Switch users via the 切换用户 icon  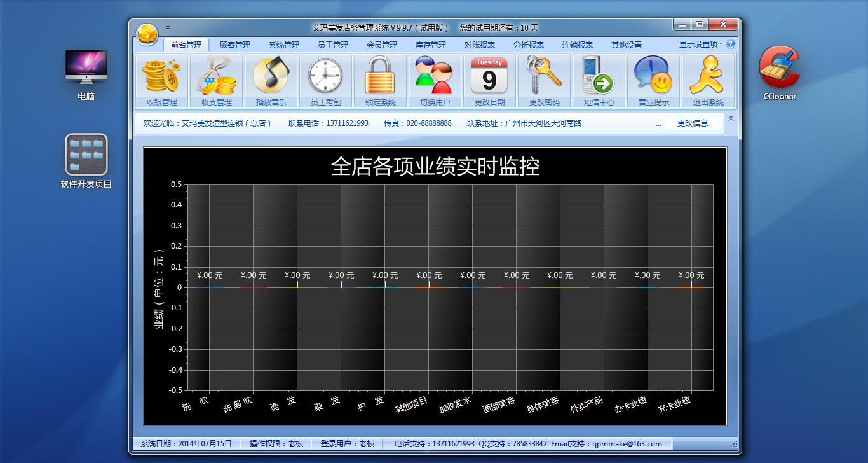pyautogui.click(x=434, y=79)
